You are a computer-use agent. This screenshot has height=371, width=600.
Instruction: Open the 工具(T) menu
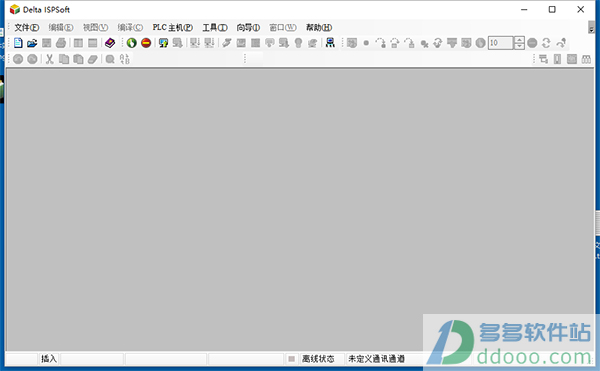coord(215,28)
